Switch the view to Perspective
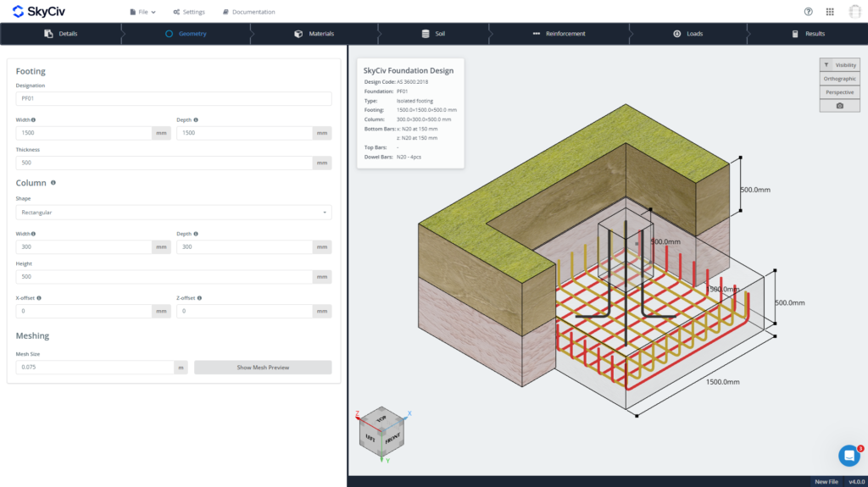868x487 pixels. point(840,92)
